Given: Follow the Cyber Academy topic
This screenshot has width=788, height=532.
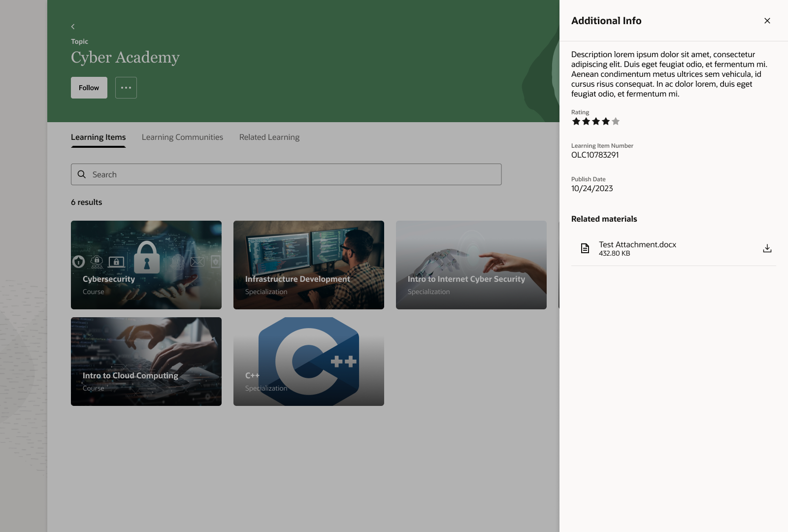Looking at the screenshot, I should tap(89, 88).
